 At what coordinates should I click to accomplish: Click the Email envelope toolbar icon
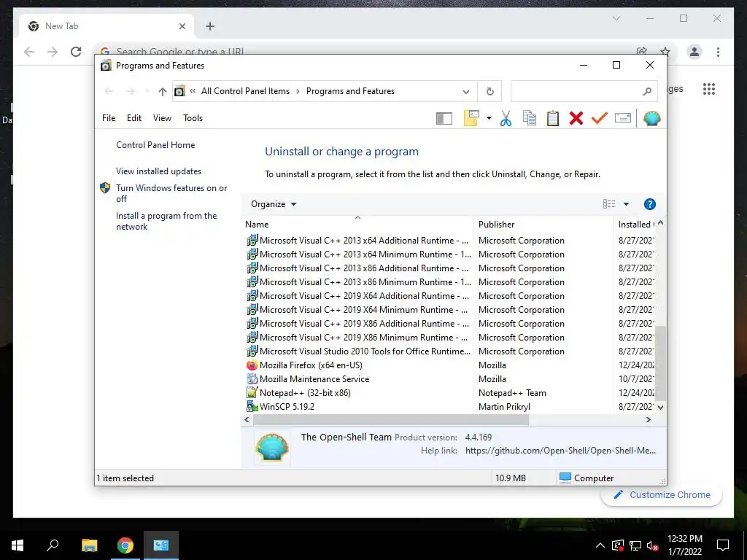click(x=623, y=117)
